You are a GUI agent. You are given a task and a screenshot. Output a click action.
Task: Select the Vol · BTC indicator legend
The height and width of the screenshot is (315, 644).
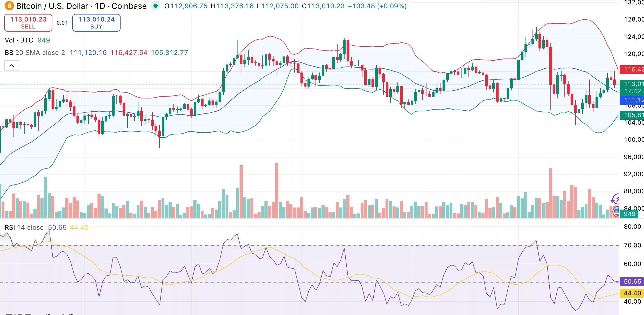[19, 40]
